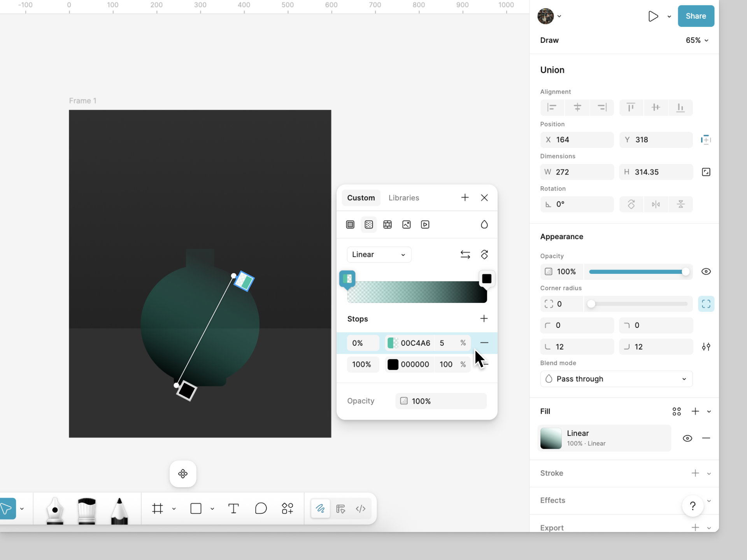747x560 pixels.
Task: Click the black 000000 color swatch
Action: pos(393,364)
